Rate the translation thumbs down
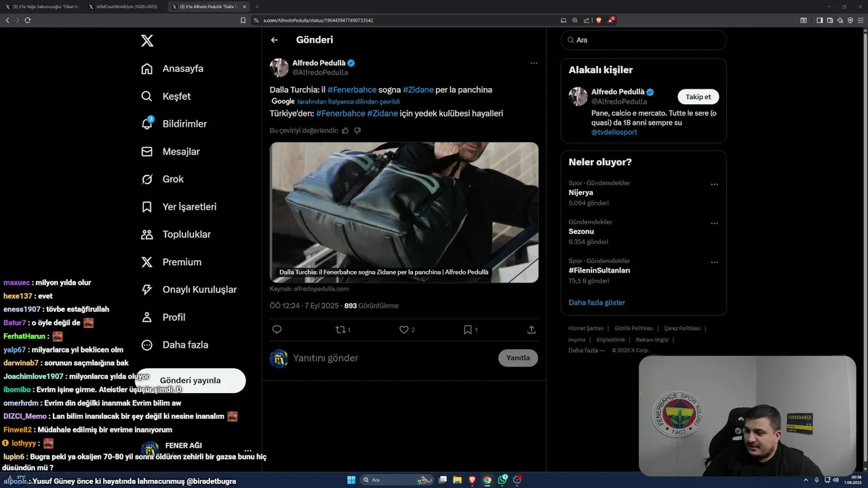 pyautogui.click(x=357, y=131)
